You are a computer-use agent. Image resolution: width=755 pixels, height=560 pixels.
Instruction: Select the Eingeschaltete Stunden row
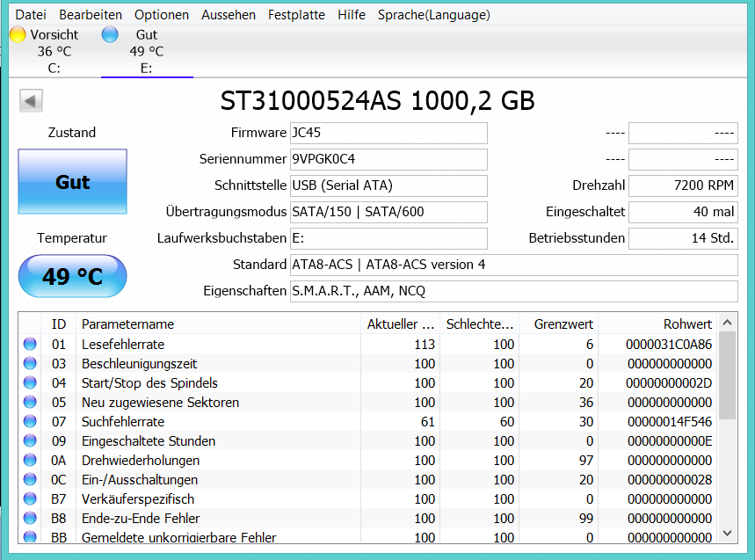368,441
